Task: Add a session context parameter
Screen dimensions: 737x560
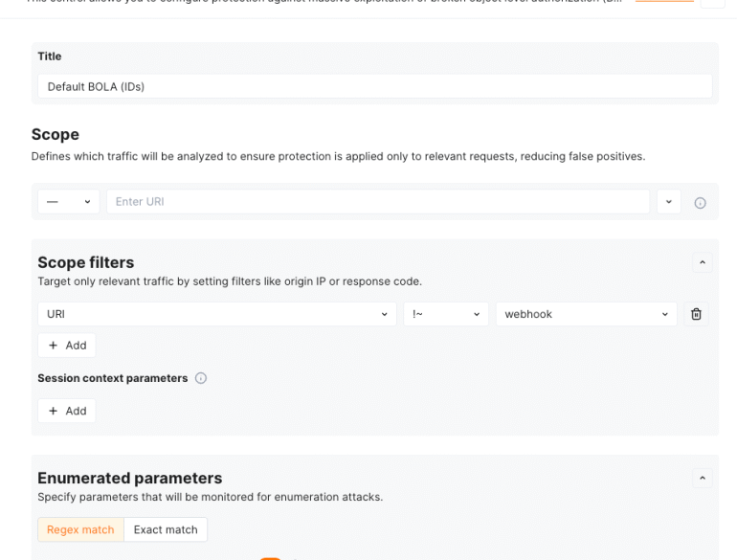Action: [x=67, y=411]
